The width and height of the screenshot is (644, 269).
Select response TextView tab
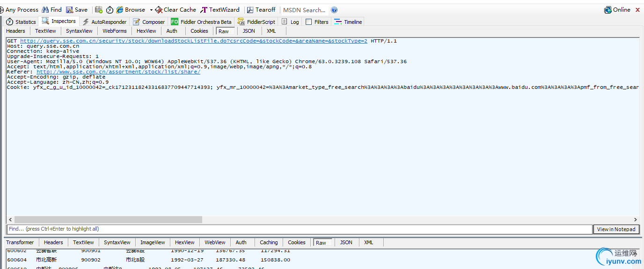pyautogui.click(x=83, y=242)
